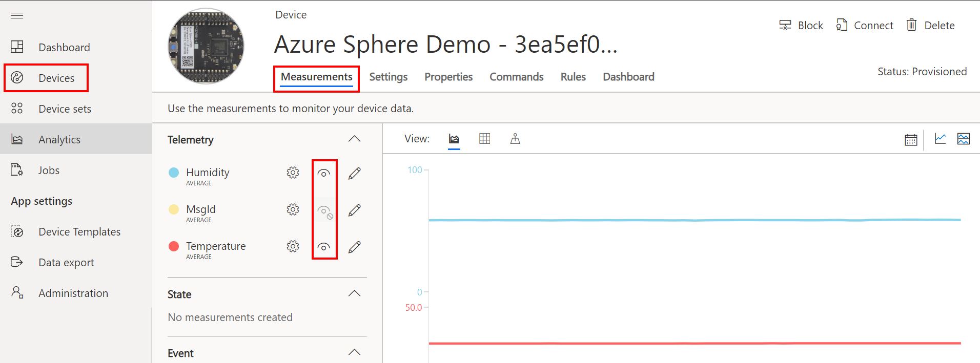Switch to table grid view icon
This screenshot has width=980, height=363.
[x=485, y=139]
